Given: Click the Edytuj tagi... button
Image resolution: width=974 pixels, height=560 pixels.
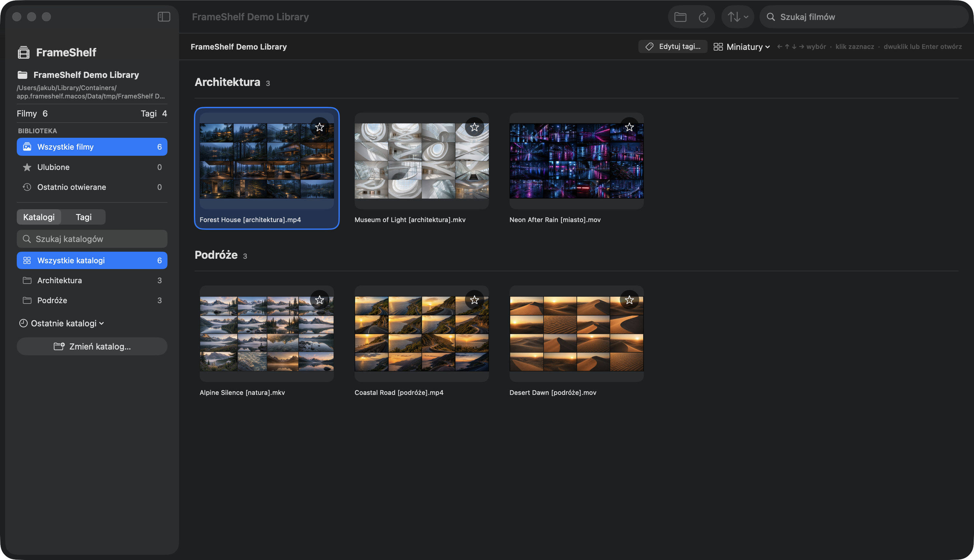Looking at the screenshot, I should [x=673, y=47].
